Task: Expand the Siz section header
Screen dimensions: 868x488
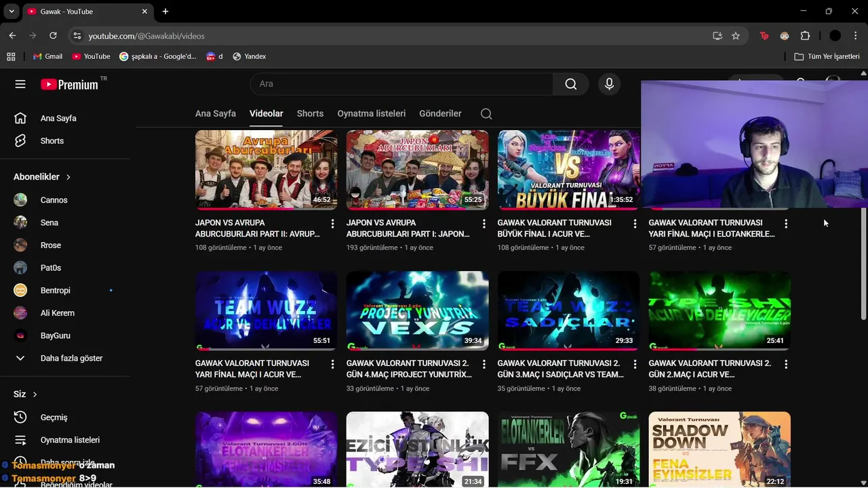Action: pyautogui.click(x=25, y=394)
